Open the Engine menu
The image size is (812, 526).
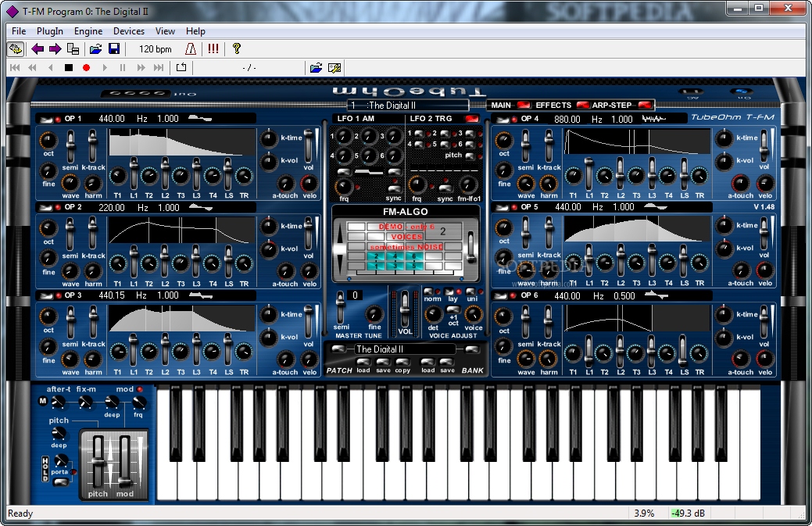pos(88,31)
